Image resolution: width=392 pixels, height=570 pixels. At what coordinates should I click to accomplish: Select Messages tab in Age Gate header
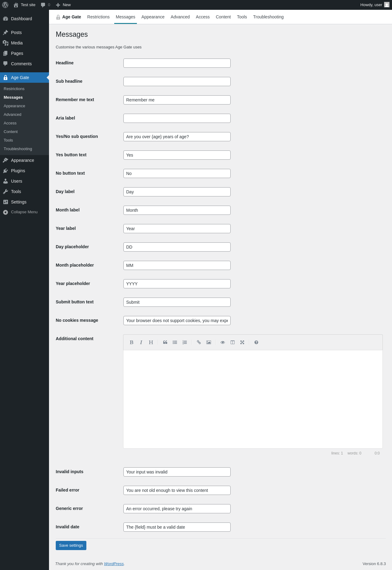(x=126, y=17)
